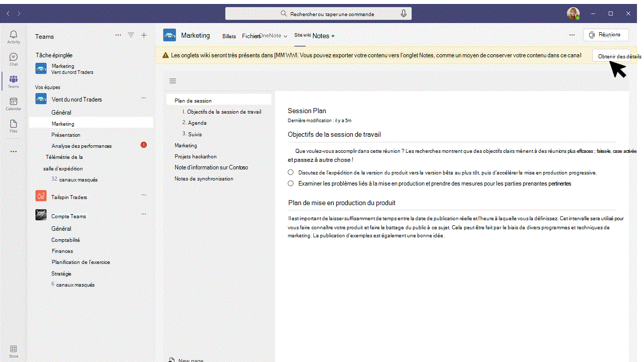Viewport: 644px width, 362px height.
Task: Expand the OneNote tab dropdown
Action: point(285,36)
